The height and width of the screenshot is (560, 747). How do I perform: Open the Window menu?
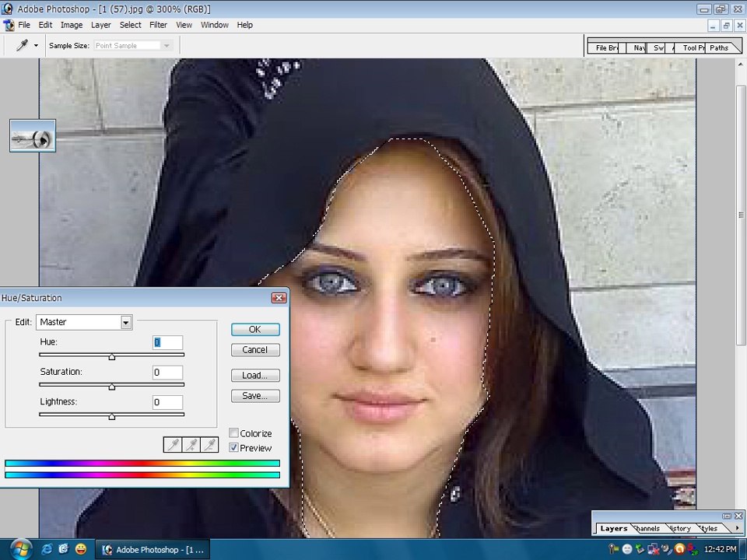coord(215,25)
